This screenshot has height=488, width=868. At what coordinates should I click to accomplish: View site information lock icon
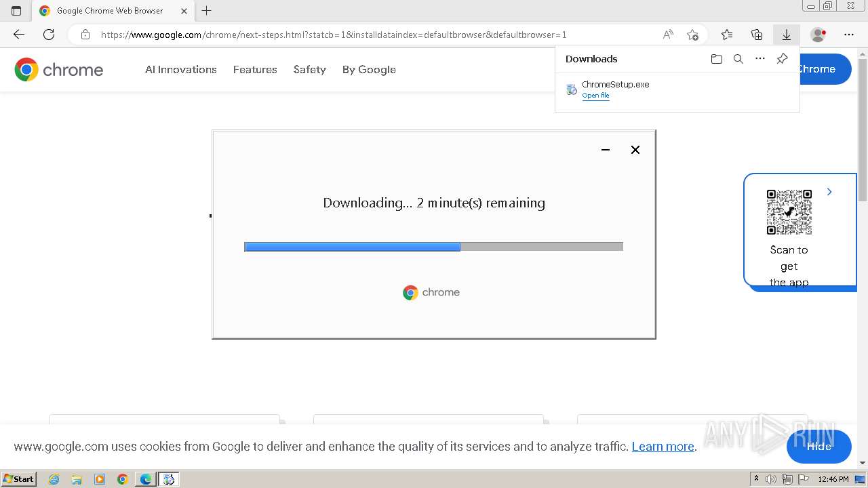pos(85,35)
